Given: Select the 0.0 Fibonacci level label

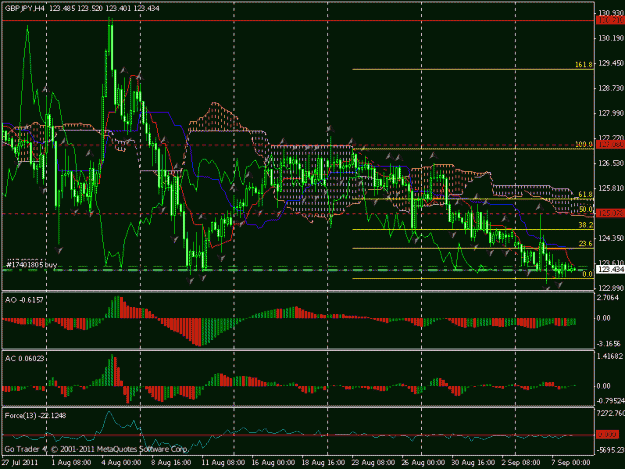Looking at the screenshot, I should coord(588,274).
